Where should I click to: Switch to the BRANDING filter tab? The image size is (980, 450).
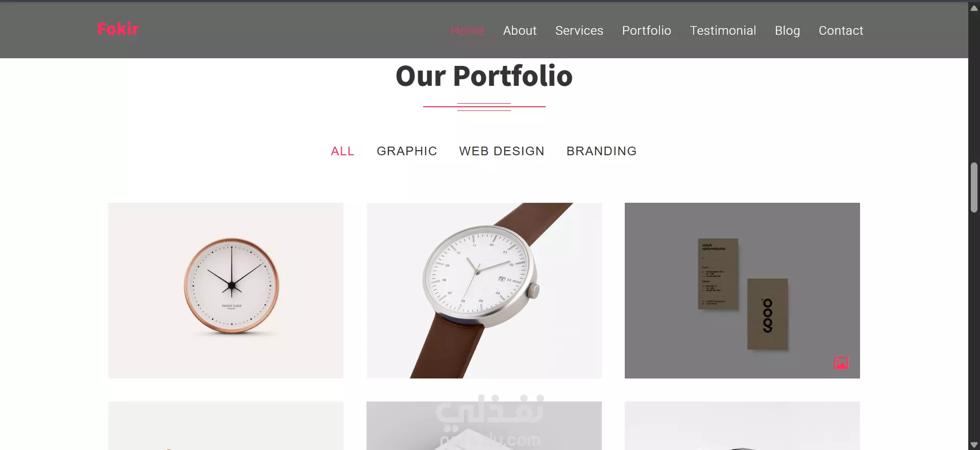(x=602, y=151)
